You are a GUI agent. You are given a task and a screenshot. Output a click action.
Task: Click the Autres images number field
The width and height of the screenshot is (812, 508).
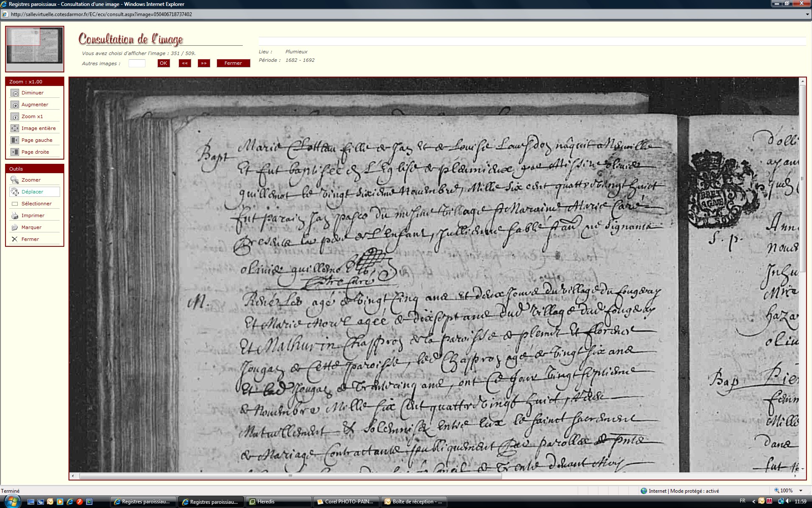(137, 63)
